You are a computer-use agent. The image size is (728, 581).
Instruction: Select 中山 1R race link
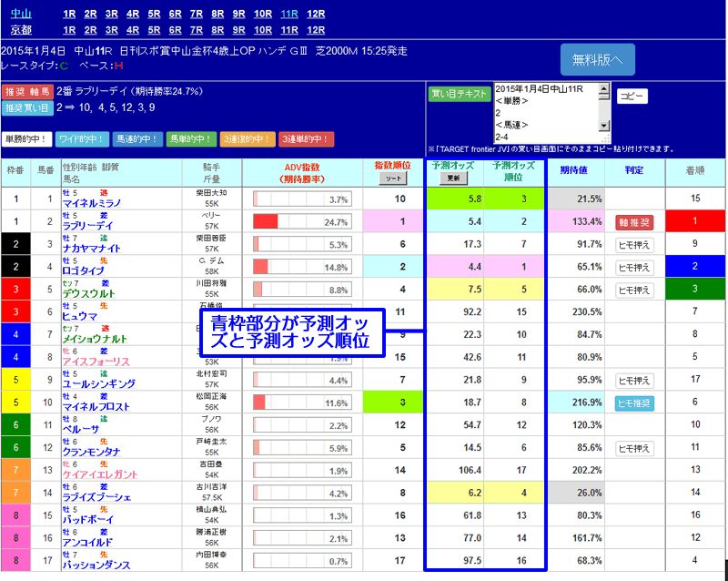69,14
